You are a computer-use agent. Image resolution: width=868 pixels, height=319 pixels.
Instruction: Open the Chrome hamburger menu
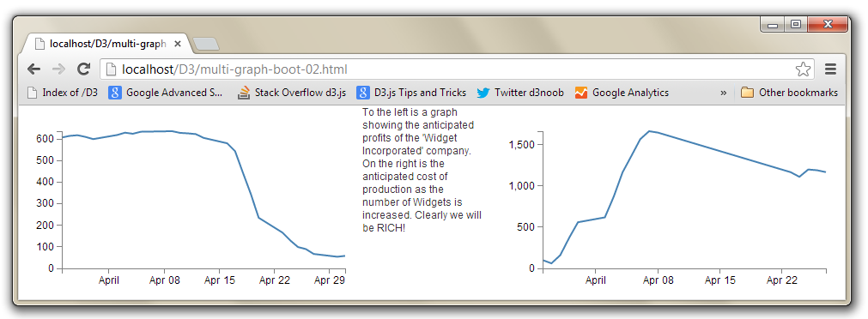pyautogui.click(x=830, y=69)
